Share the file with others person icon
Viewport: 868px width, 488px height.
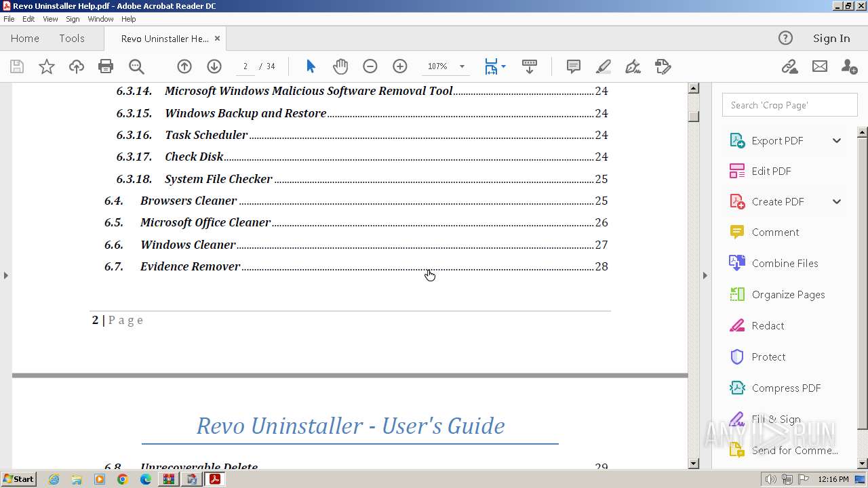click(x=849, y=66)
